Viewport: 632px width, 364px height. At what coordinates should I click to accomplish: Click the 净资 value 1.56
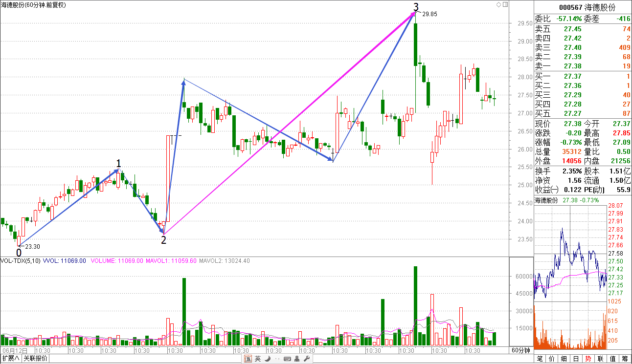[574, 180]
